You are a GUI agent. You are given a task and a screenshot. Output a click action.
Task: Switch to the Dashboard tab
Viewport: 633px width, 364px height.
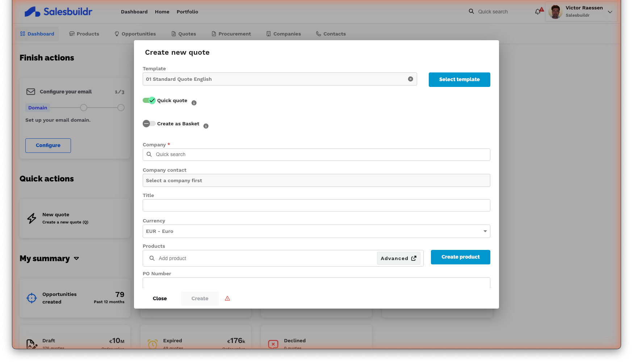click(x=37, y=34)
